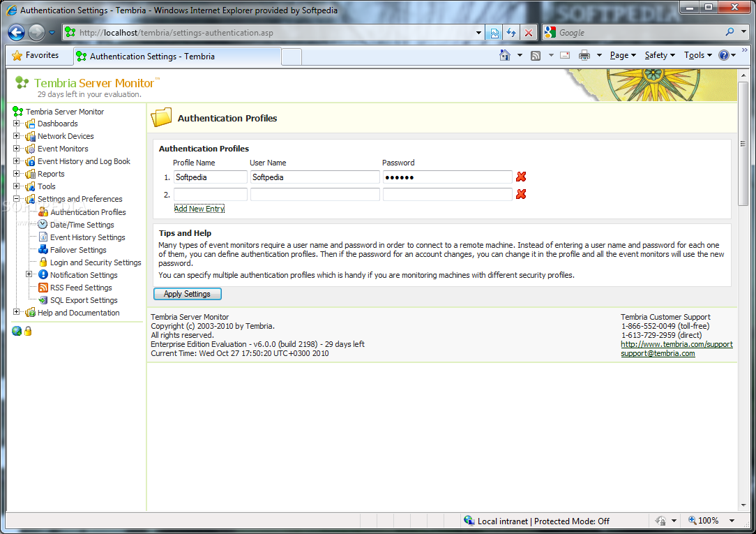Click the Home icon in command bar
Viewport: 756px width, 534px height.
505,55
